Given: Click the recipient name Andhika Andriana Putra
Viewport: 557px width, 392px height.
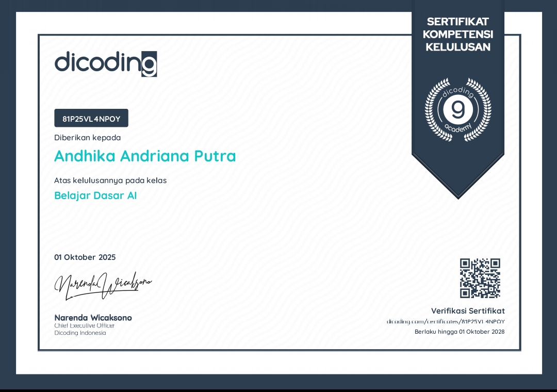Looking at the screenshot, I should pyautogui.click(x=145, y=156).
